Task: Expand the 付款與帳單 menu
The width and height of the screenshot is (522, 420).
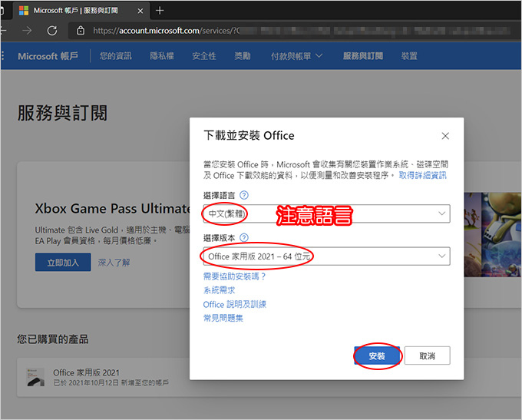Action: click(296, 56)
